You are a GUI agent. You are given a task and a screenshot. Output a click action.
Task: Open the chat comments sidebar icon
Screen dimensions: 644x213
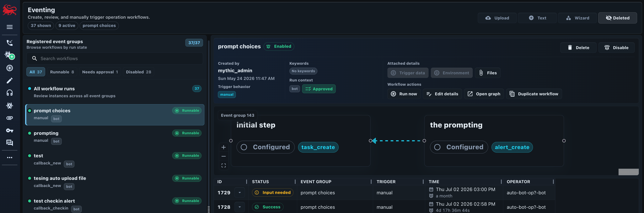coord(9,143)
